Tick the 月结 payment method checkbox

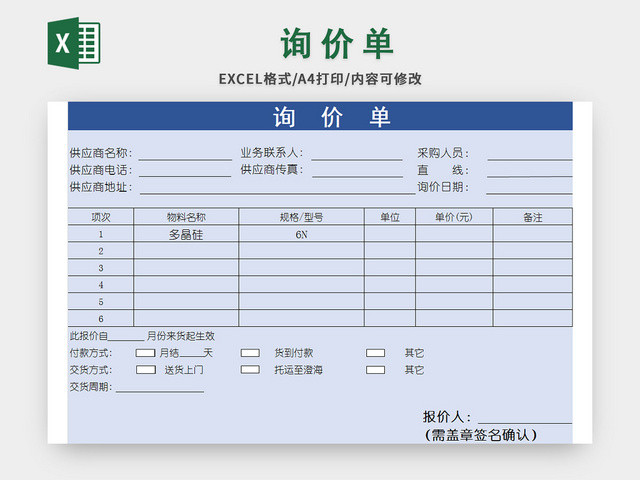coord(145,353)
